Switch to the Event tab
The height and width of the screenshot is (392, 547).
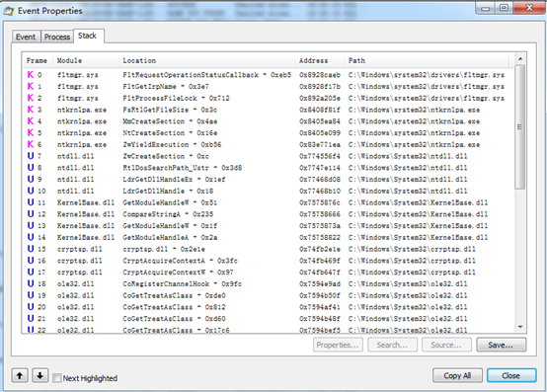pyautogui.click(x=26, y=37)
